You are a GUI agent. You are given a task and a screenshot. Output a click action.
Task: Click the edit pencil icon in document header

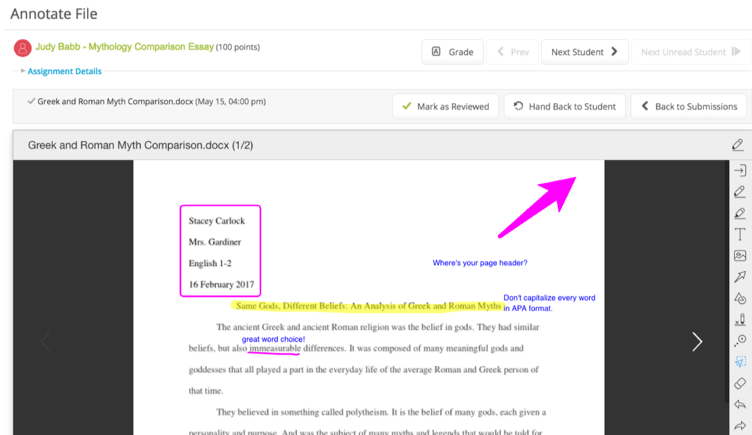737,145
